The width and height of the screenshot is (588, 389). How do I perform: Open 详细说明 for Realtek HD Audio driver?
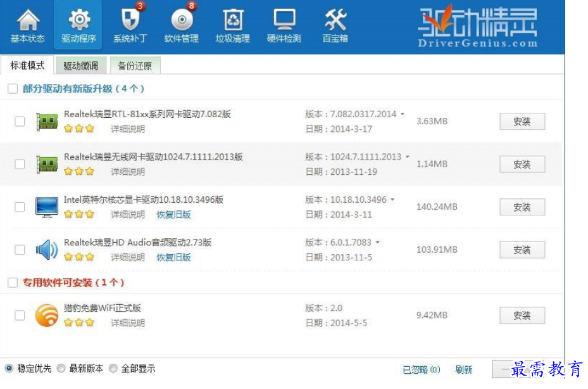pyautogui.click(x=127, y=258)
